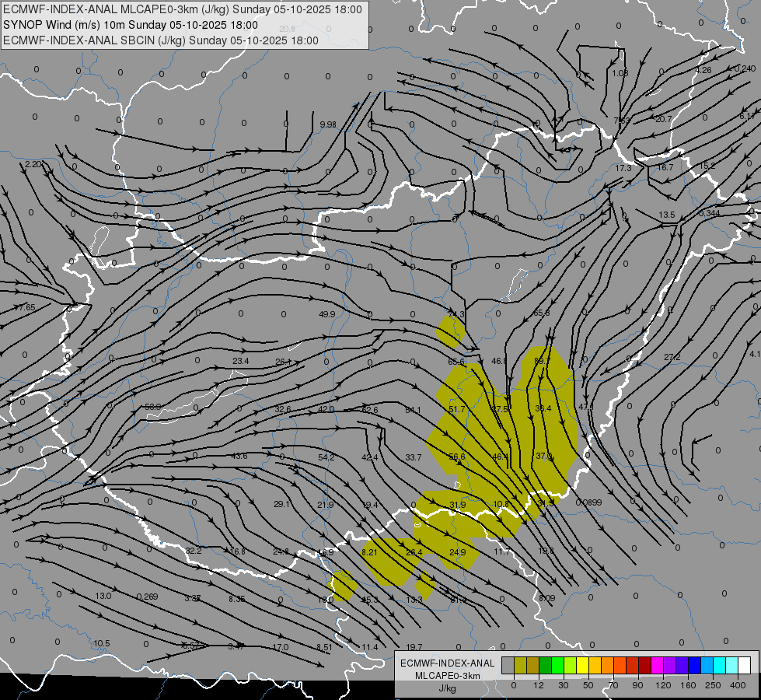
Task: Click the map value 54.2
Action: tap(326, 457)
